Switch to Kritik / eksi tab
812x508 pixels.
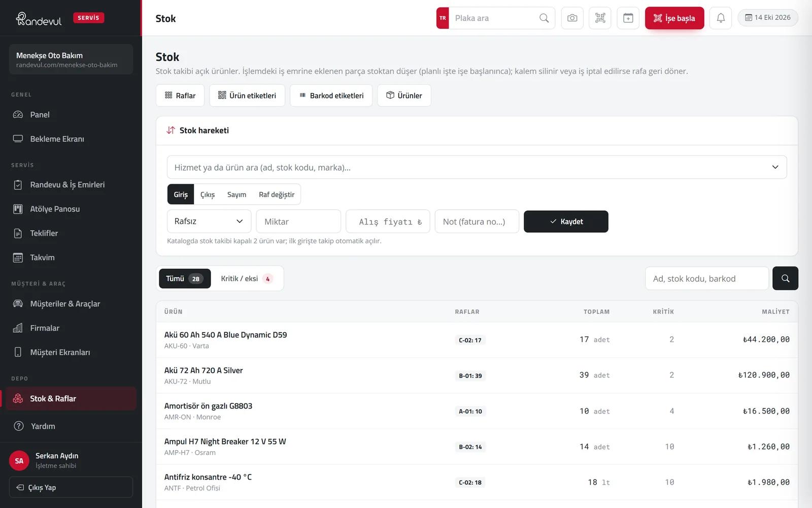point(247,278)
